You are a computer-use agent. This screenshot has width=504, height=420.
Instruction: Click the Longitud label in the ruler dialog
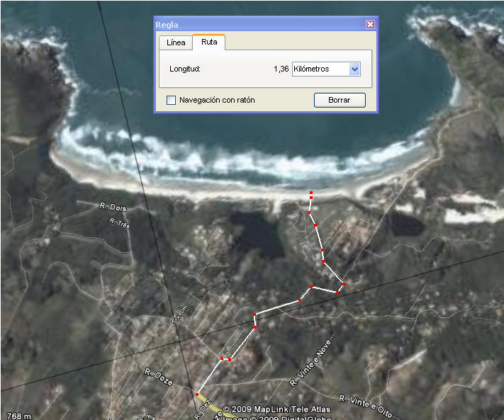pyautogui.click(x=185, y=69)
